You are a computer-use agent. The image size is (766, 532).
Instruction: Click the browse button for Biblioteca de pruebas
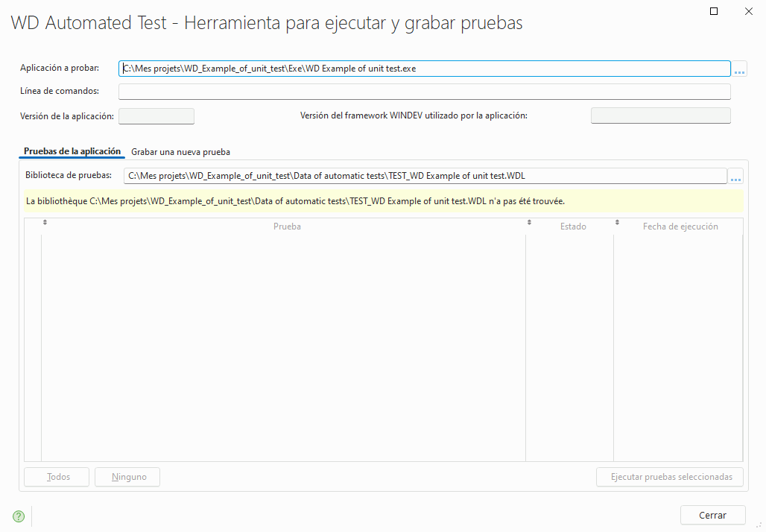[x=735, y=176]
